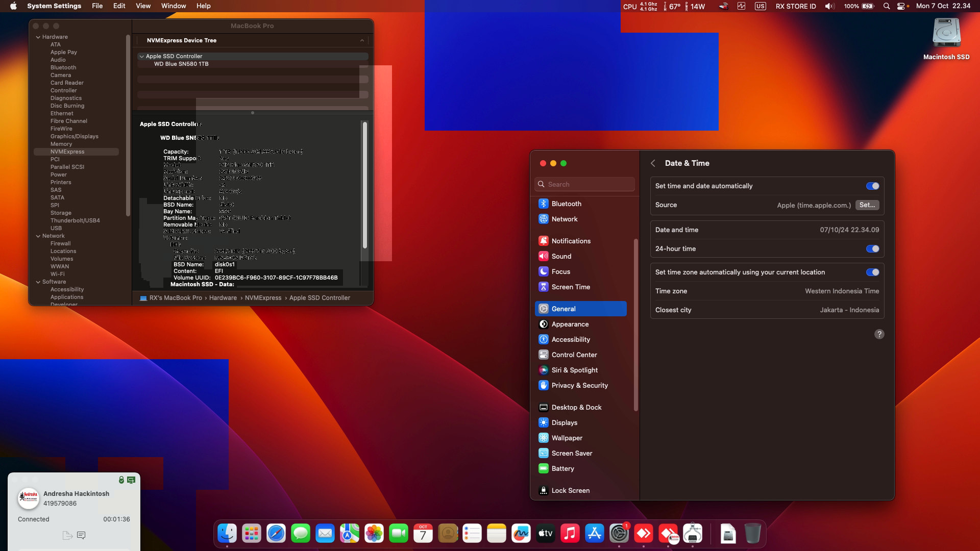Select Storage in Hardware list

coord(61,213)
